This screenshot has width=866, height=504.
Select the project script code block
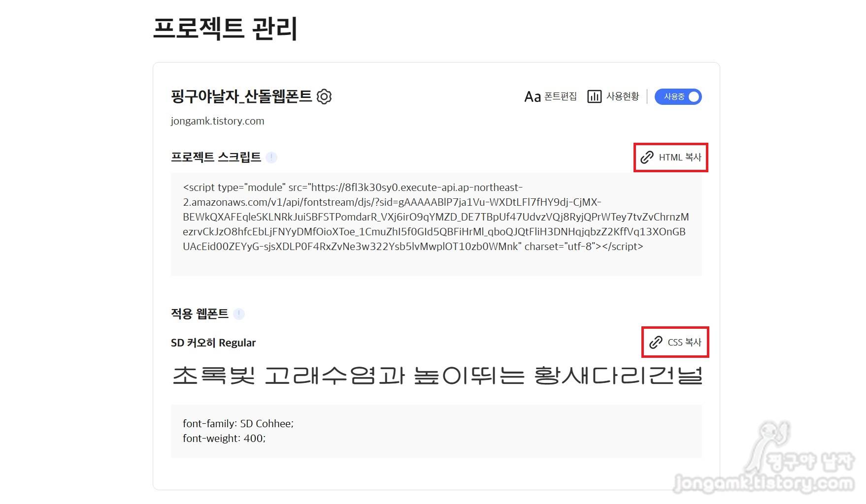(x=436, y=224)
